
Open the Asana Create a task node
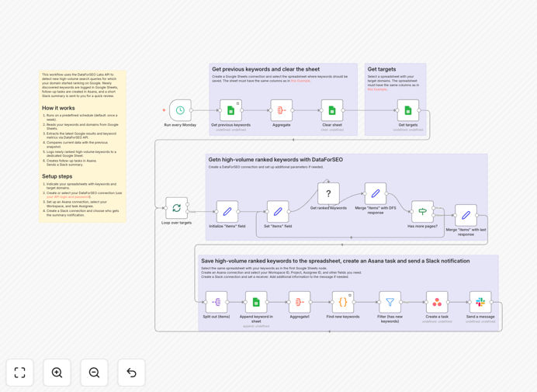[437, 302]
